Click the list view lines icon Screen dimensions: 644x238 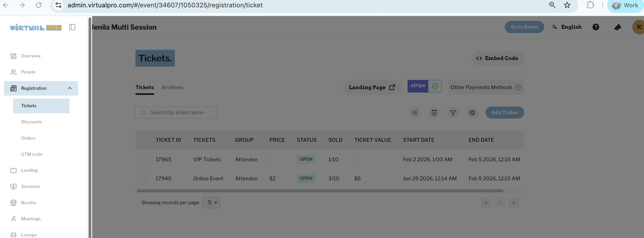click(x=415, y=113)
